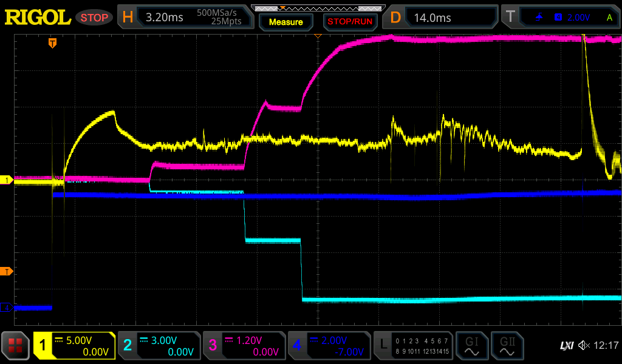Open the GII signal generator
This screenshot has width=622, height=364.
pyautogui.click(x=507, y=346)
